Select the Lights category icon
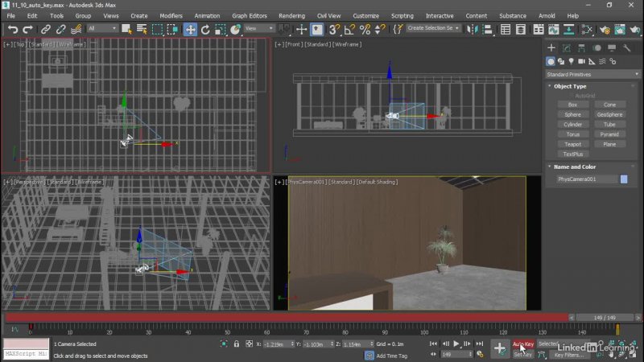 pos(572,61)
